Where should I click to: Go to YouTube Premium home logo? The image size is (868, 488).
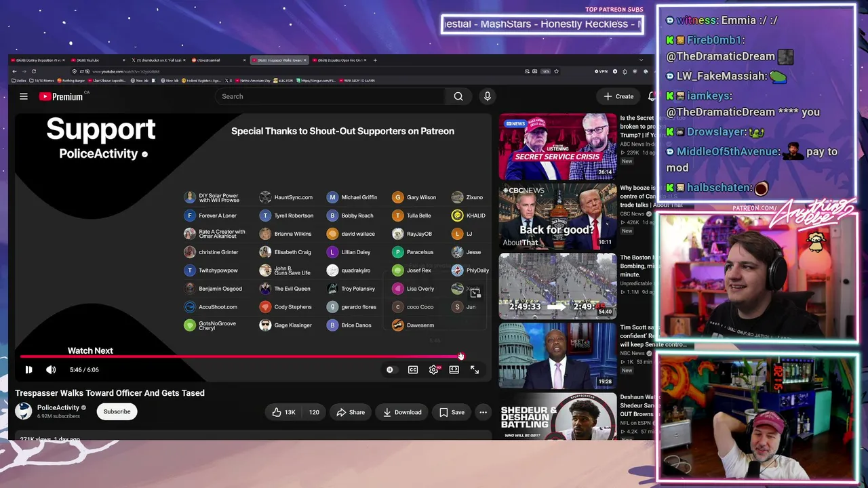(x=61, y=96)
